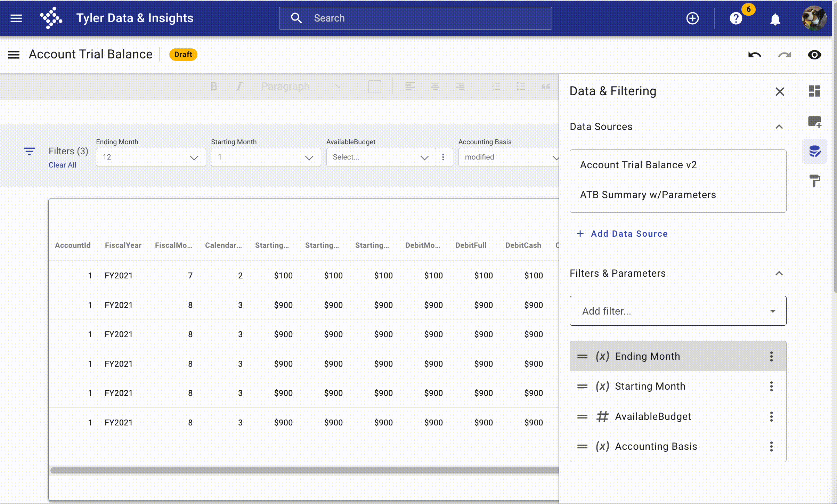Align text center
The height and width of the screenshot is (504, 837).
435,87
